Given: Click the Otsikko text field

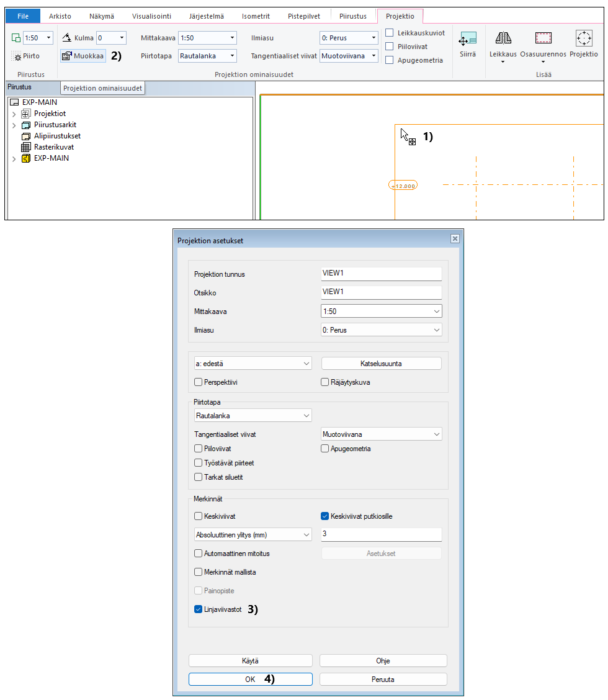Looking at the screenshot, I should click(381, 292).
